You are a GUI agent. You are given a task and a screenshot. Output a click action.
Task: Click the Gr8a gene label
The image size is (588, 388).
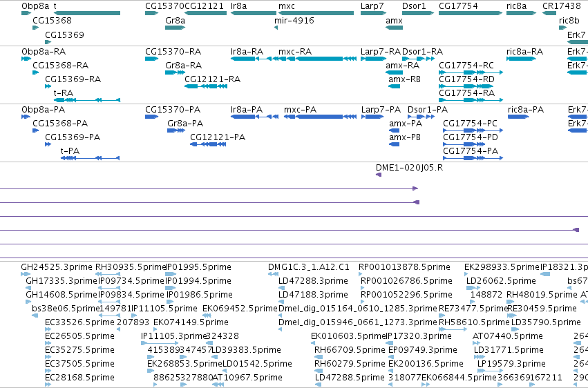coord(175,20)
